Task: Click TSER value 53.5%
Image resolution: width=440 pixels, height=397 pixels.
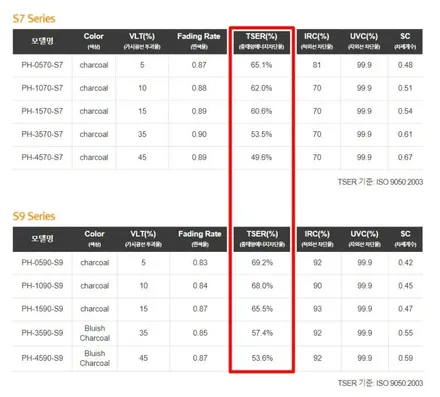Action: point(261,134)
